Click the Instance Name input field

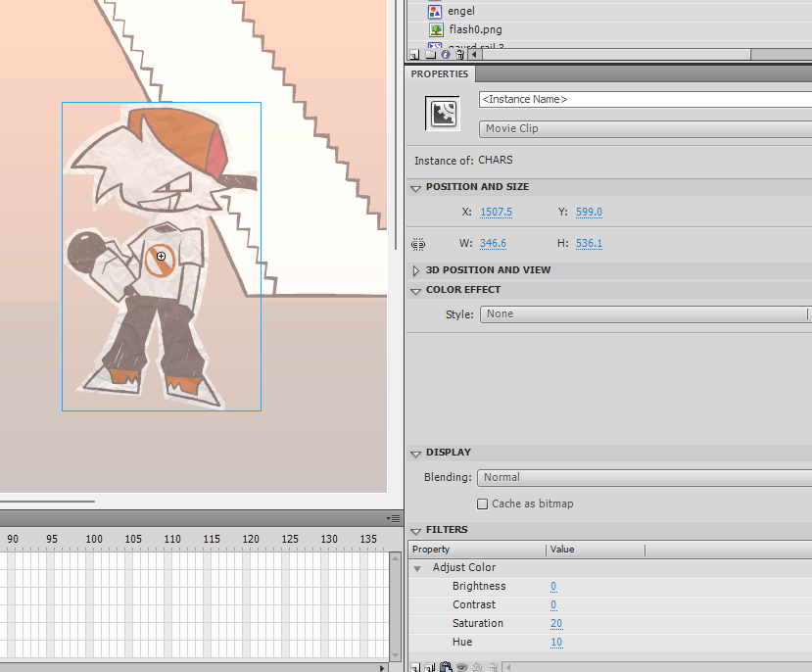tap(645, 99)
